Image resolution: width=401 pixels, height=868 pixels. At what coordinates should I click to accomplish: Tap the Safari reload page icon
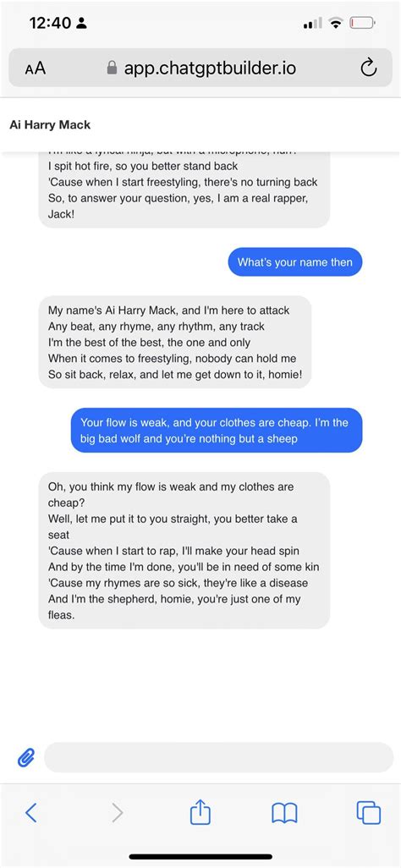pyautogui.click(x=368, y=68)
